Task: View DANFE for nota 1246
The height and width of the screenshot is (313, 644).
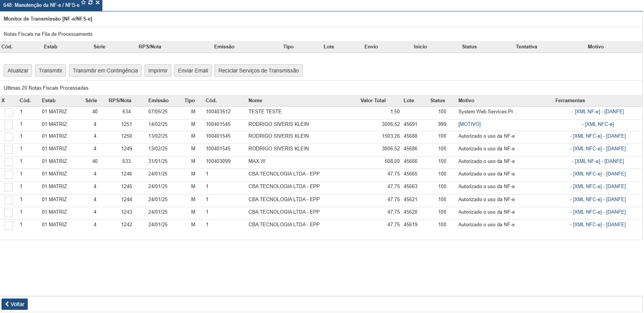Action: click(616, 174)
